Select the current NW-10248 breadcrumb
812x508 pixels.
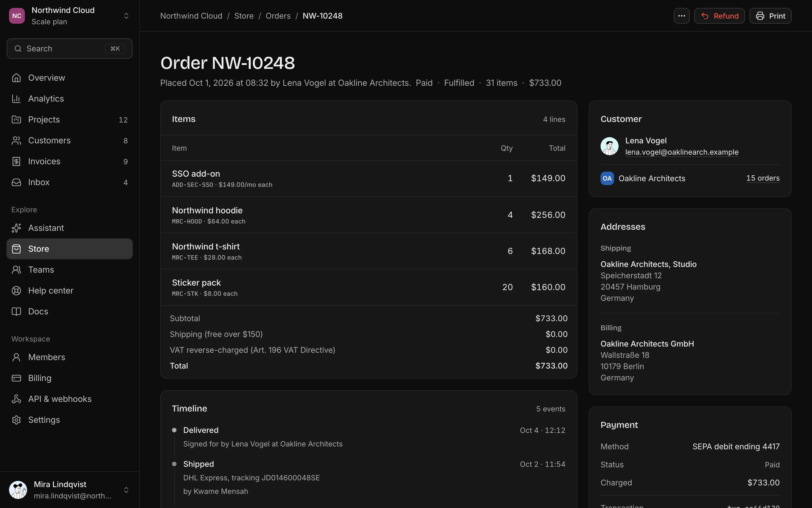323,16
